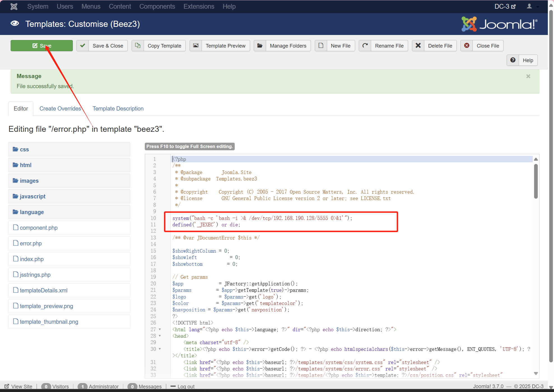
Task: Click the code editor vertical scrollbar thumb
Action: 536,181
